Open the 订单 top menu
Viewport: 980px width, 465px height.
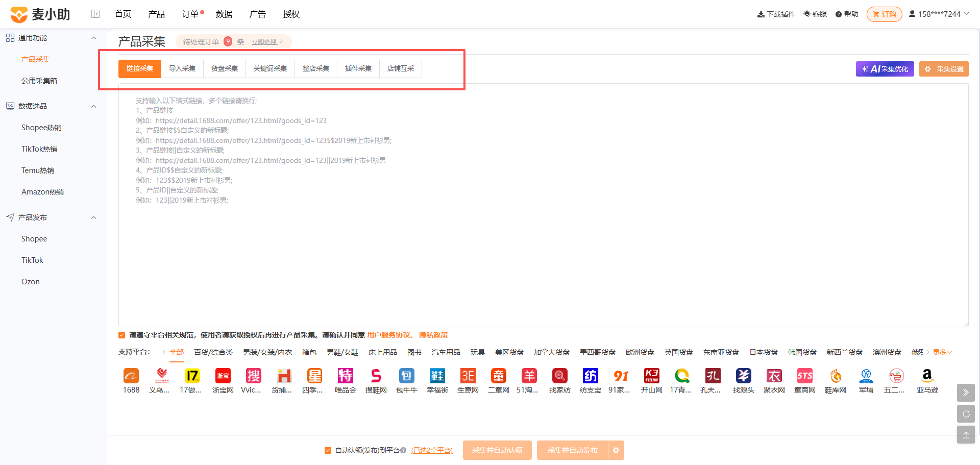click(x=190, y=14)
